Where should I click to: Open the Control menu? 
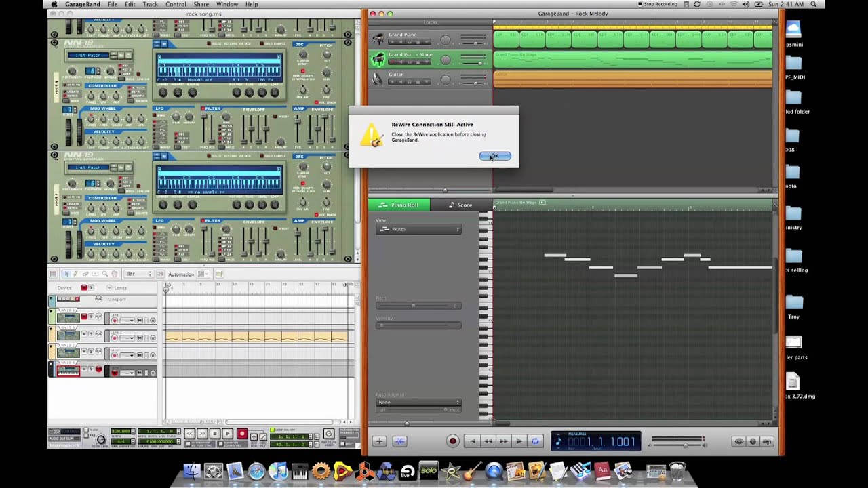(x=176, y=4)
